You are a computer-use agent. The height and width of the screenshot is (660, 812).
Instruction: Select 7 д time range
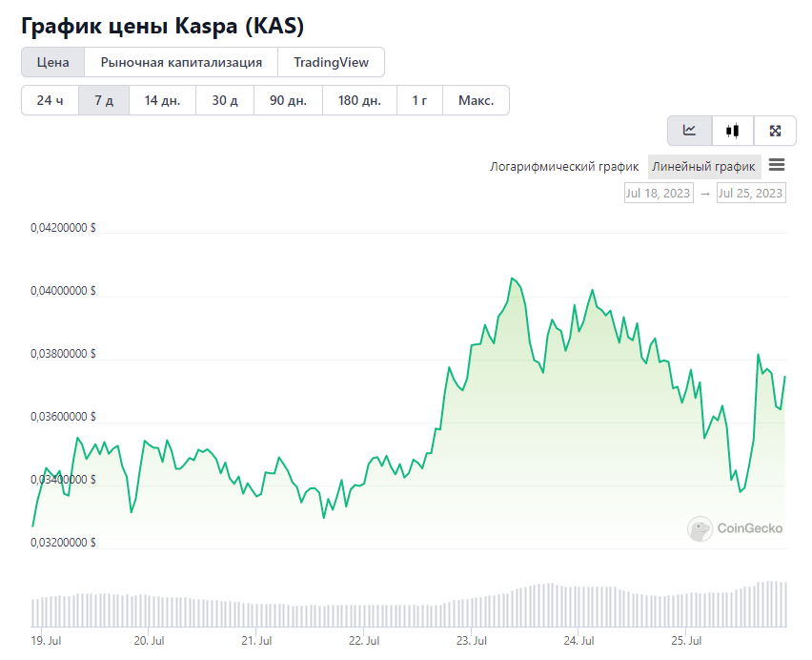pos(104,100)
